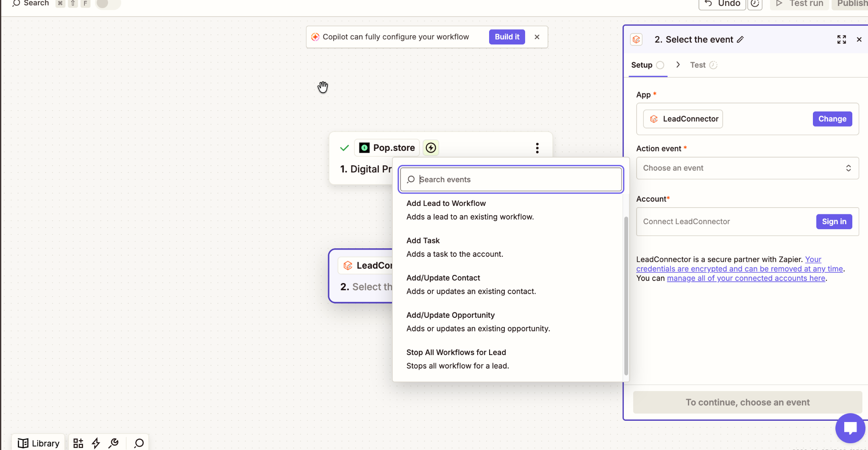Switch to the Test tab
Screen dimensions: 868x450
703,65
